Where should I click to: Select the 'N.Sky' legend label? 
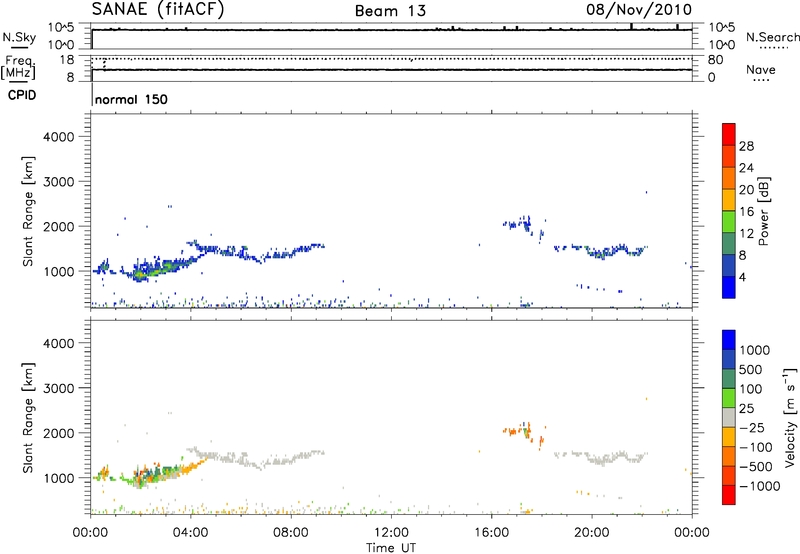[x=19, y=37]
